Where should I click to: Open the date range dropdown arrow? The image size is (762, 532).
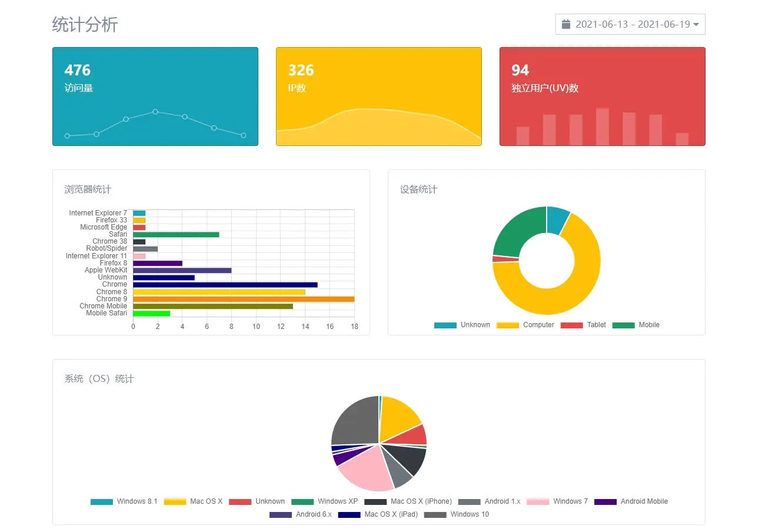(696, 25)
